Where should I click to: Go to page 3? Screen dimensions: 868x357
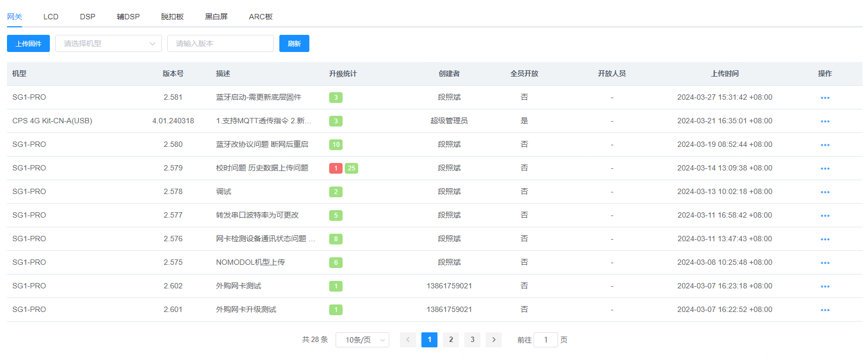472,340
